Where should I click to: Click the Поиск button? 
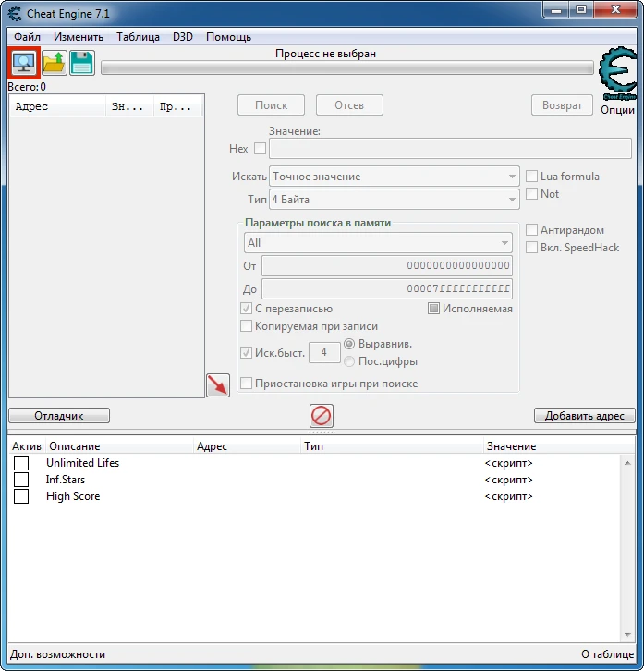[x=271, y=105]
